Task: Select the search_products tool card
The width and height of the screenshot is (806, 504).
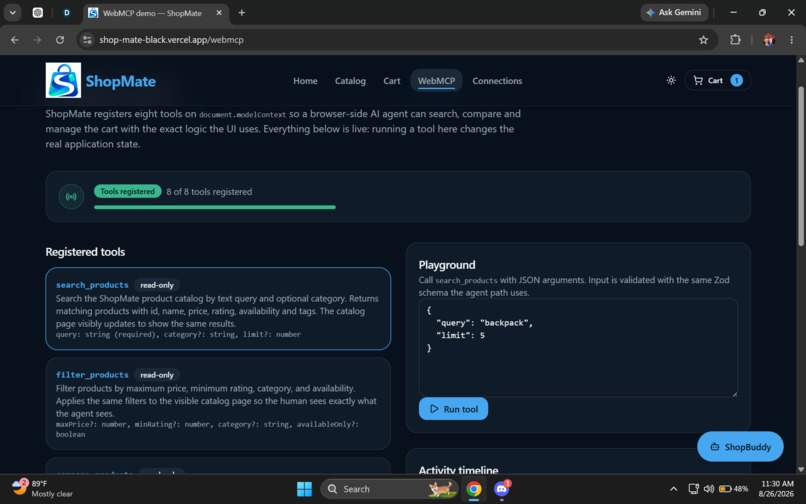Action: 218,309
